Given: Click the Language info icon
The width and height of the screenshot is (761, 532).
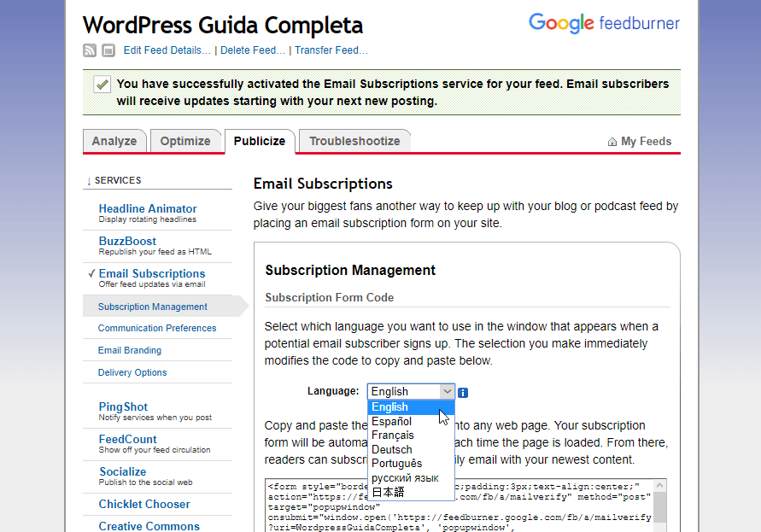Looking at the screenshot, I should coord(463,393).
